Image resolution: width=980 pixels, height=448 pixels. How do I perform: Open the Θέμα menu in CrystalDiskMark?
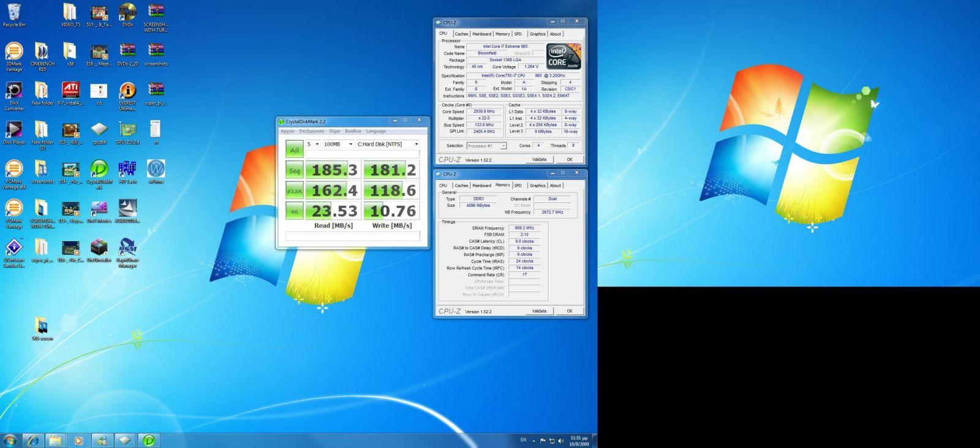334,131
